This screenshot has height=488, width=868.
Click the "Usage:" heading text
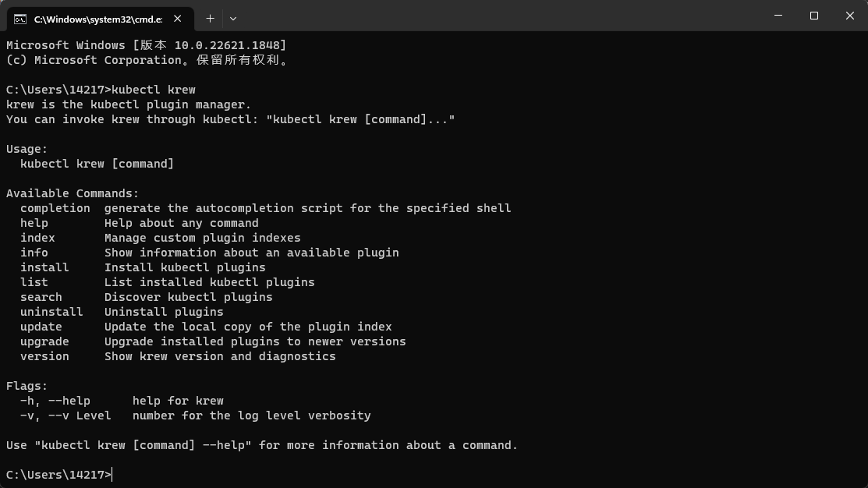27,149
